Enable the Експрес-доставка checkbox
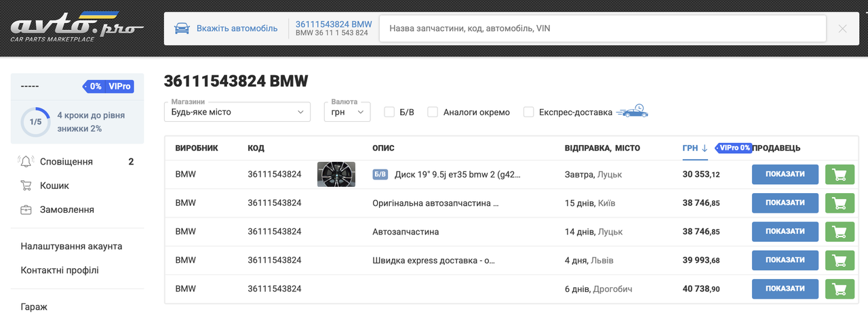The width and height of the screenshot is (868, 315). (528, 112)
